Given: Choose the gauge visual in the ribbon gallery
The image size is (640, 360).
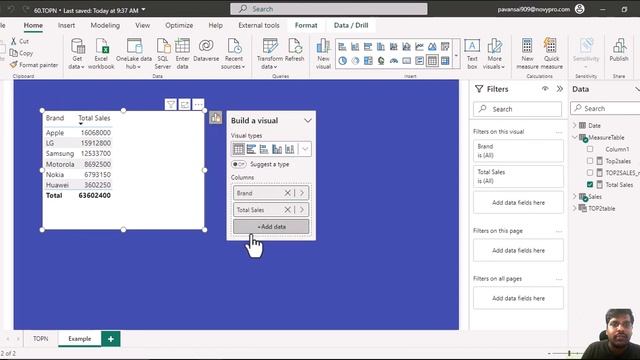Looking at the screenshot, I should coord(393,61).
